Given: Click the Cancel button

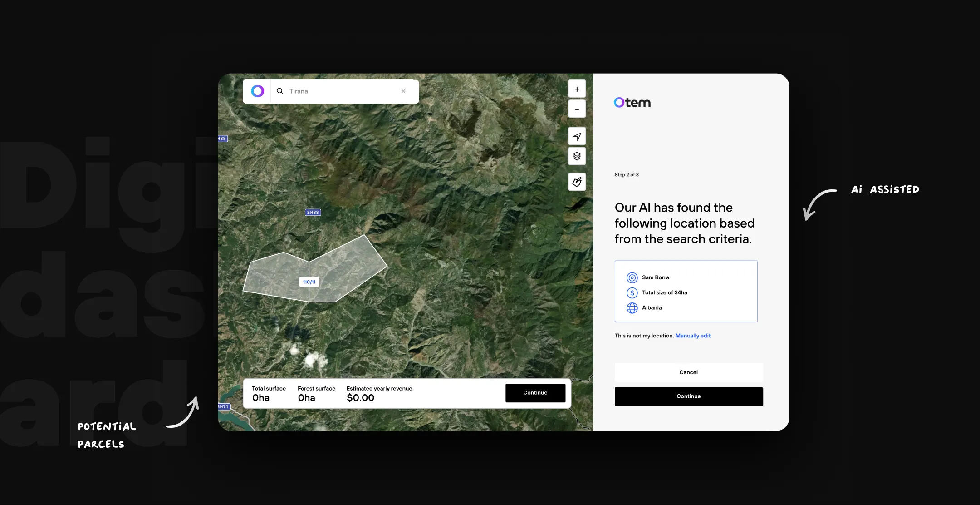Looking at the screenshot, I should (689, 372).
